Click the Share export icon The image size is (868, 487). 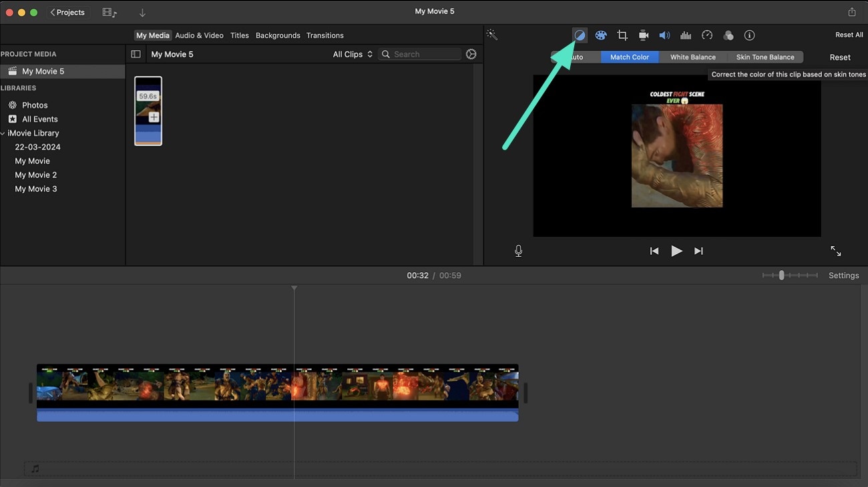point(852,12)
